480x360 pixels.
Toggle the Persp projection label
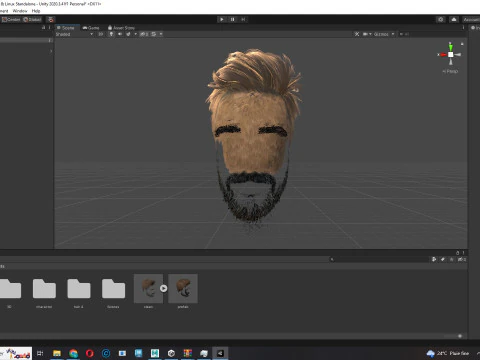(450, 71)
